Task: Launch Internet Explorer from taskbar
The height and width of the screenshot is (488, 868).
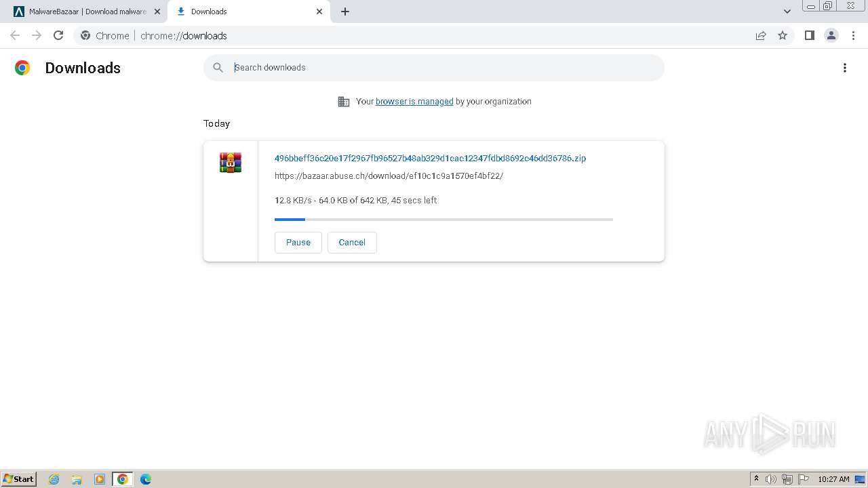Action: pos(54,479)
